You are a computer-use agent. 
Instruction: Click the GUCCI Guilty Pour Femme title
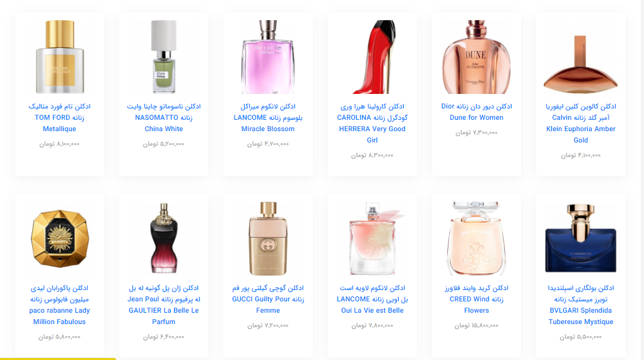pyautogui.click(x=268, y=299)
